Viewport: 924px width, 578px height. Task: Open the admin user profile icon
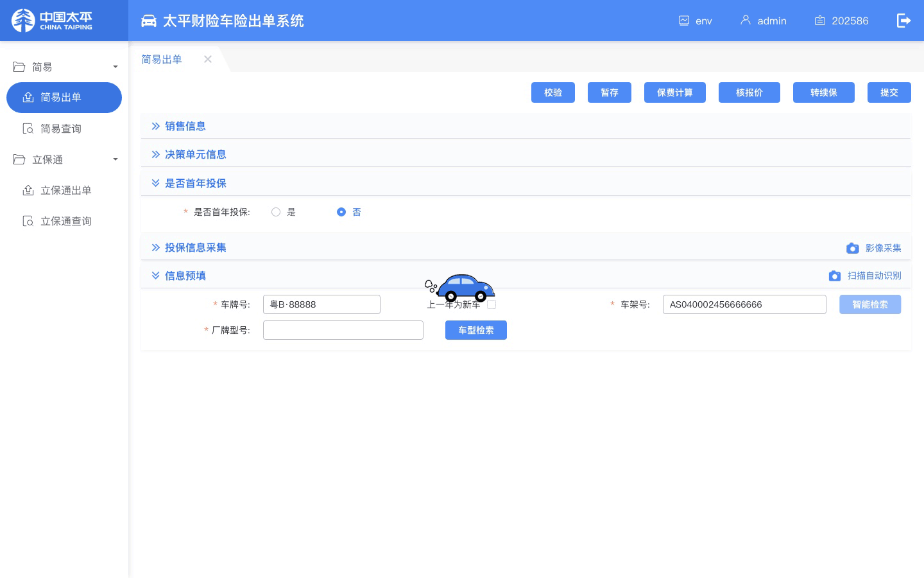746,21
